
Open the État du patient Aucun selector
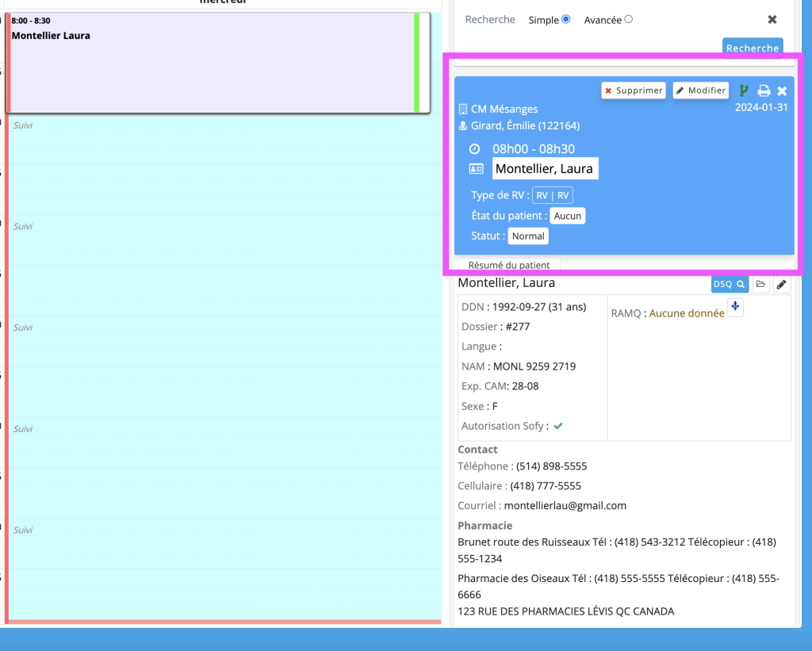(x=568, y=216)
